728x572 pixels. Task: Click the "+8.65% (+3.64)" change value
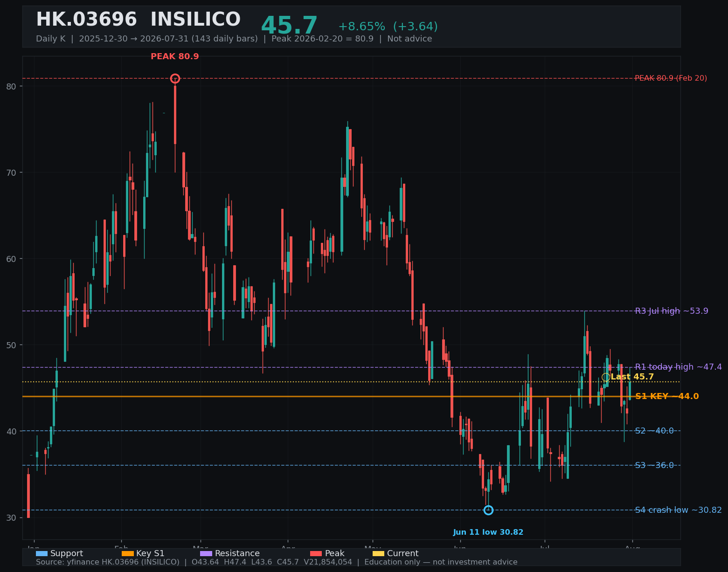pos(388,27)
